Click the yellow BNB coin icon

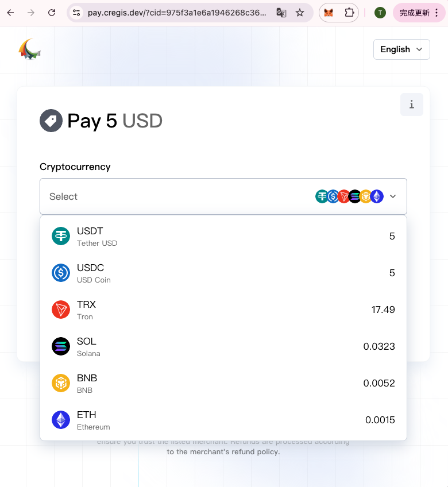point(61,383)
